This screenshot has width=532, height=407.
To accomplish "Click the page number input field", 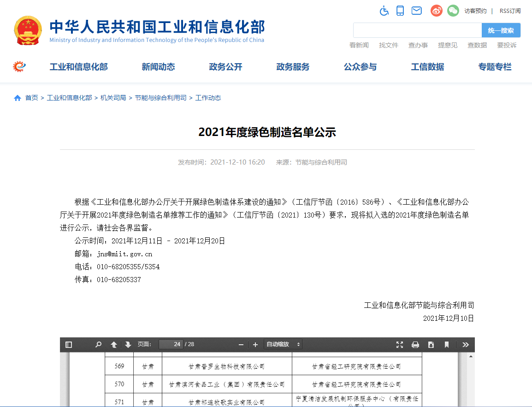I will [x=171, y=344].
